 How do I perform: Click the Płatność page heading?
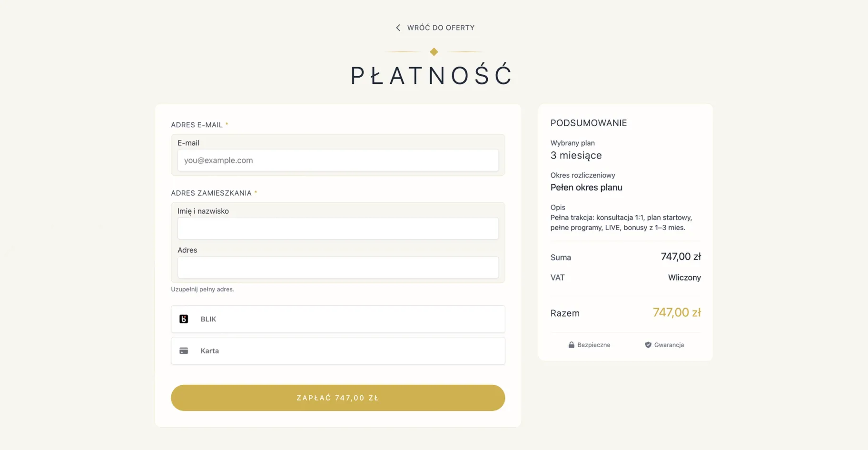[x=432, y=75]
